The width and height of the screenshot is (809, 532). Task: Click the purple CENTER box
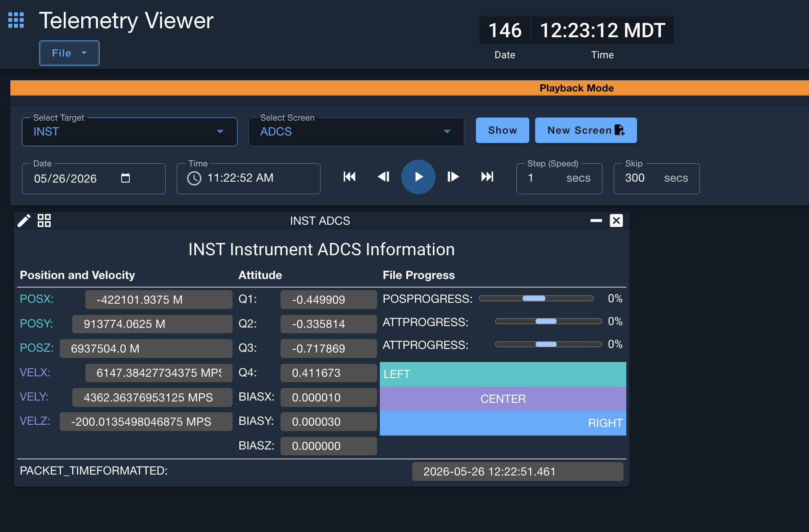[503, 399]
